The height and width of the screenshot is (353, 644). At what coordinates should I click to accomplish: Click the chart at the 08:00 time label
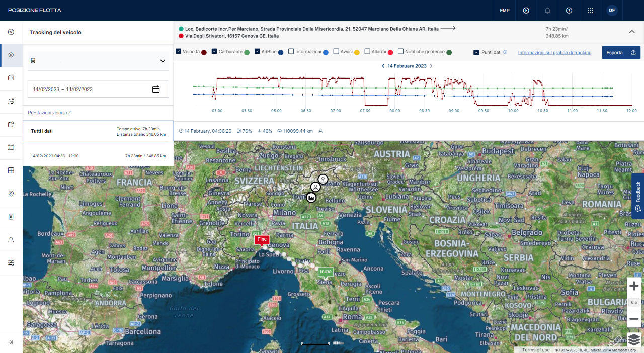click(x=395, y=110)
